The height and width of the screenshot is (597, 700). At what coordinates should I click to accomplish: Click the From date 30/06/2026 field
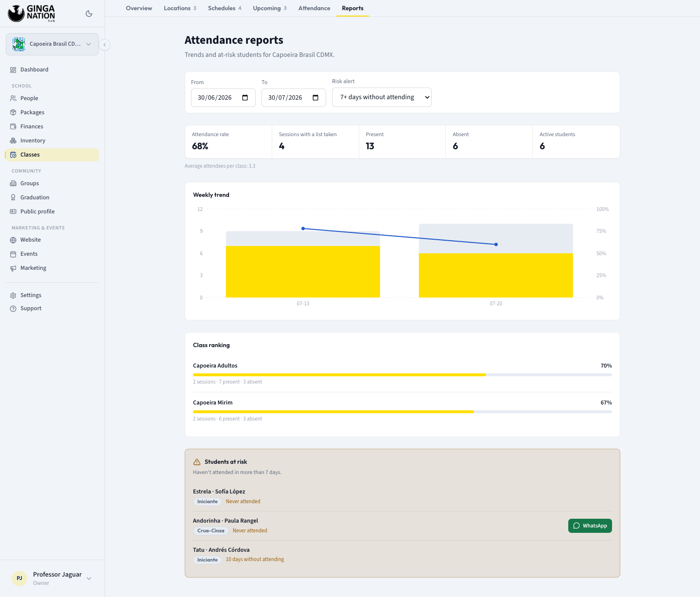223,98
